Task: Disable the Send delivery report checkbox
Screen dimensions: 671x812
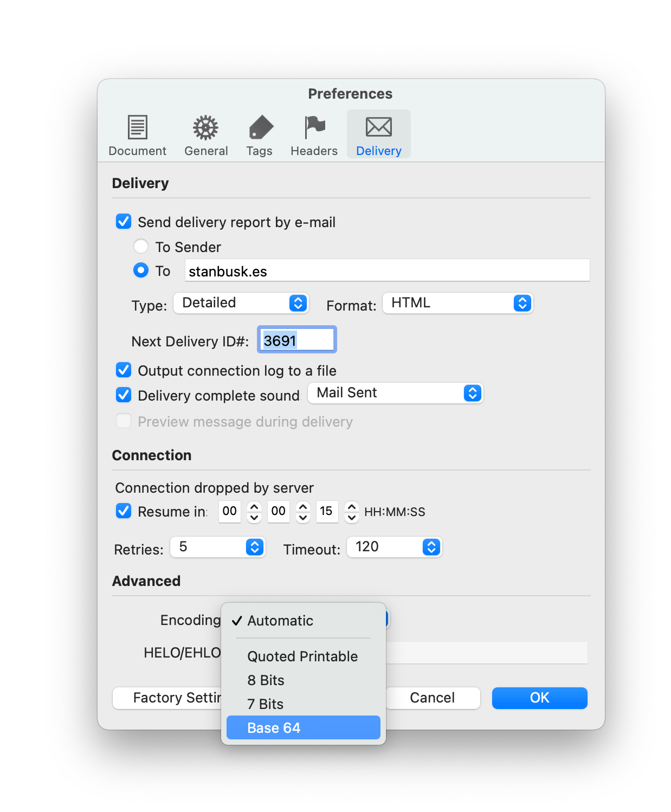Action: point(124,221)
